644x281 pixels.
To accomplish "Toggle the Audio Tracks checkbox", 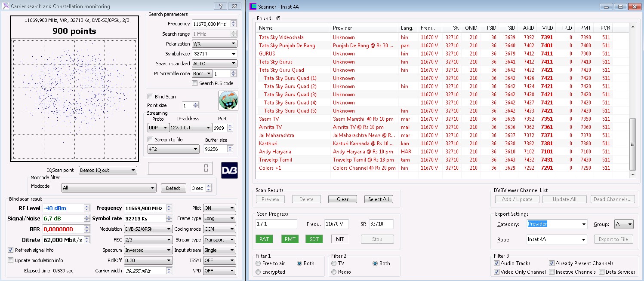I will coord(497,263).
